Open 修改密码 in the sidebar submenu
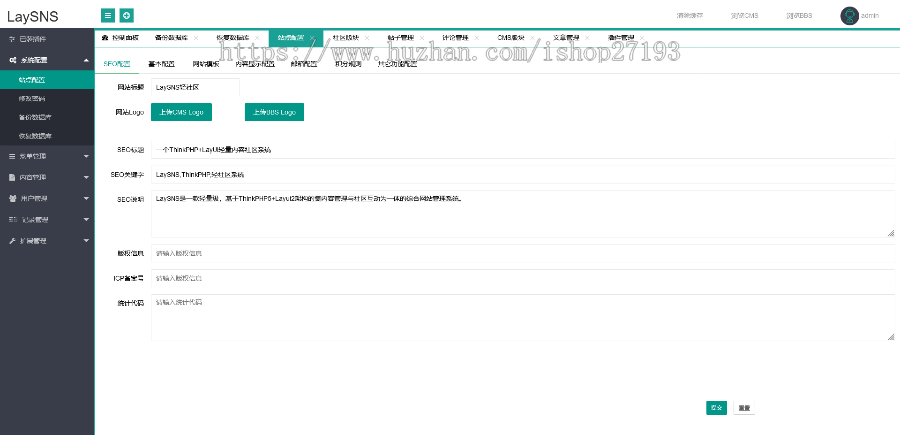The width and height of the screenshot is (900, 435). (x=47, y=99)
